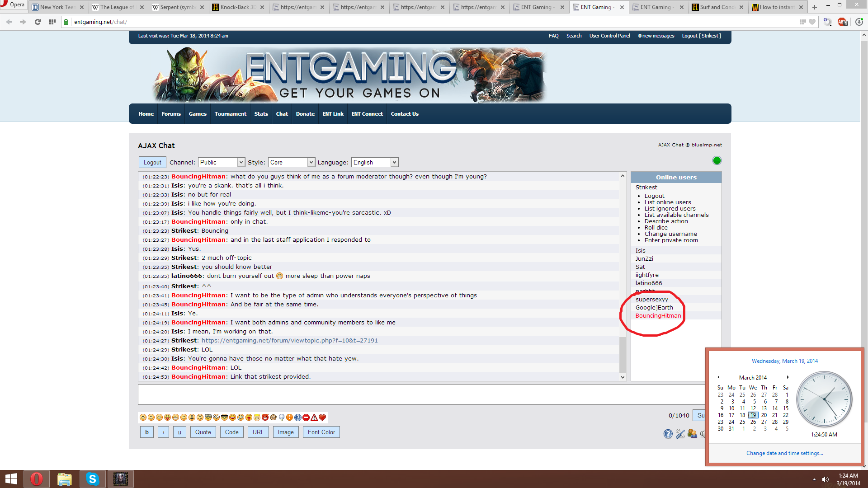
Task: Insert the red heart emoticon
Action: 322,418
